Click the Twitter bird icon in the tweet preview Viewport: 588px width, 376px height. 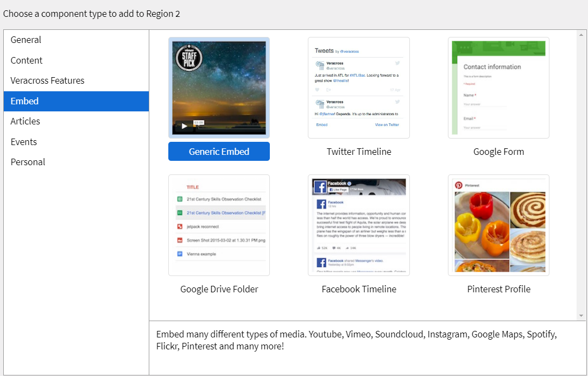pos(397,63)
